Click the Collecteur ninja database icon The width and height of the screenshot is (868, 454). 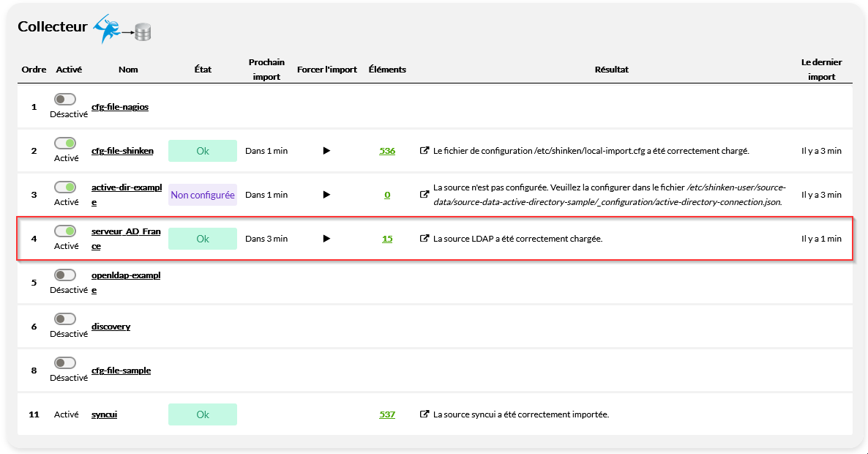coord(121,28)
